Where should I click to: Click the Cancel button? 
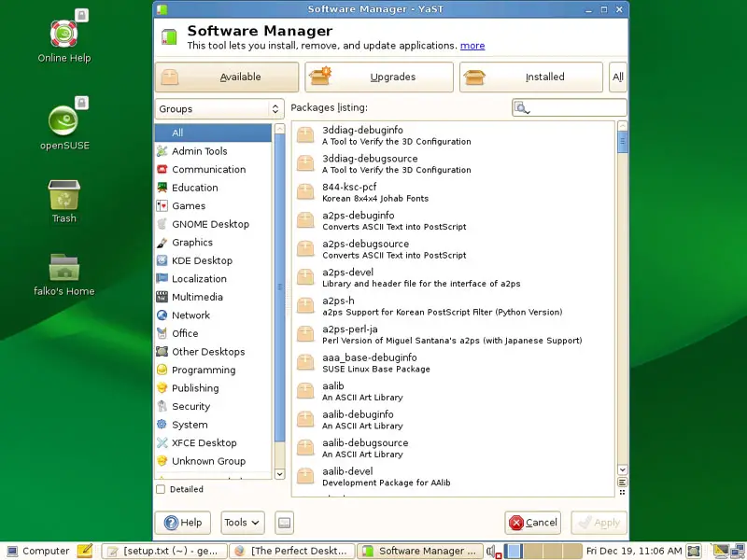pos(533,523)
